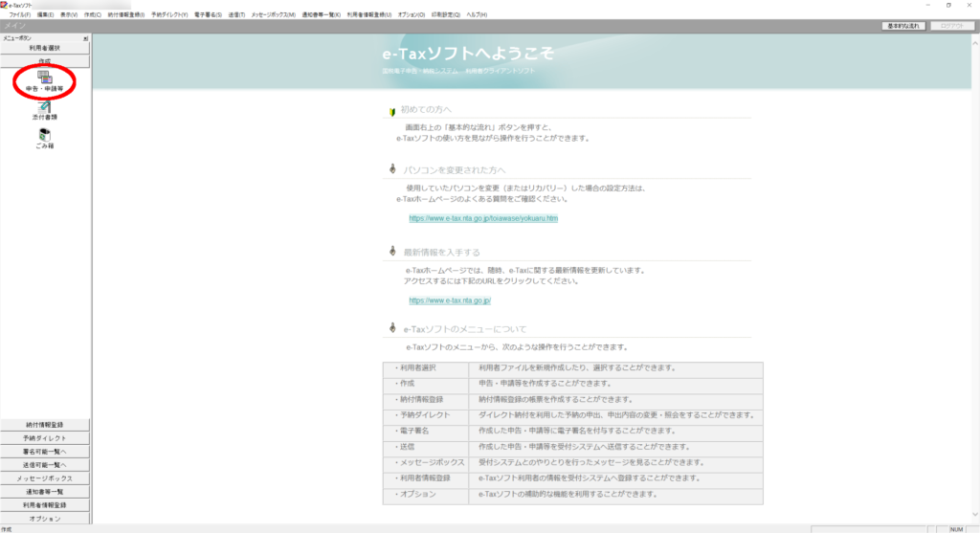This screenshot has height=533, width=980.
Task: Expand the 利用者選択 sidebar section
Action: [x=45, y=48]
